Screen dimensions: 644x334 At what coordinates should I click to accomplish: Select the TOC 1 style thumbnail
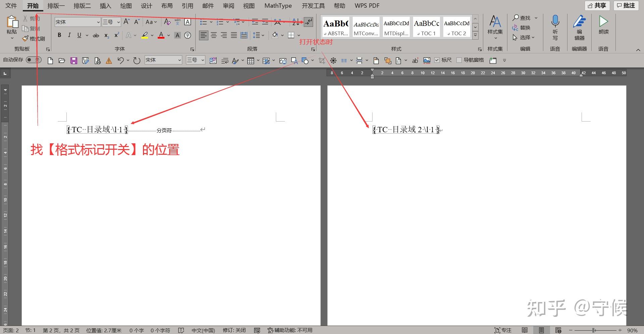pos(426,27)
